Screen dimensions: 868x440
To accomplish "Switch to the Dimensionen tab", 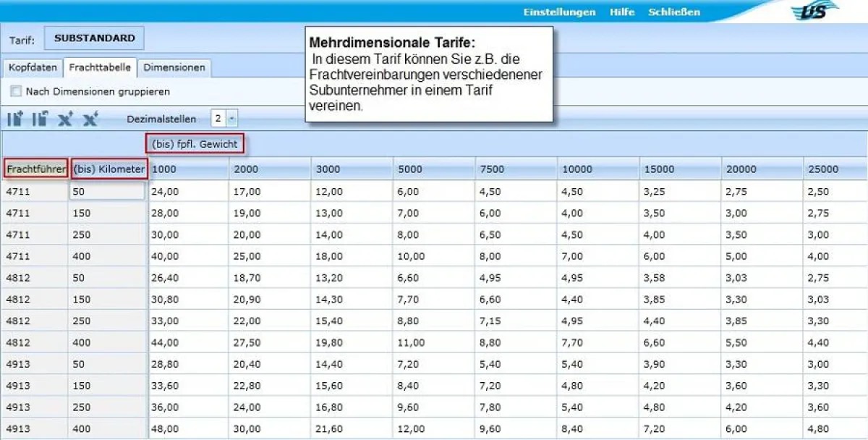I will (x=174, y=67).
